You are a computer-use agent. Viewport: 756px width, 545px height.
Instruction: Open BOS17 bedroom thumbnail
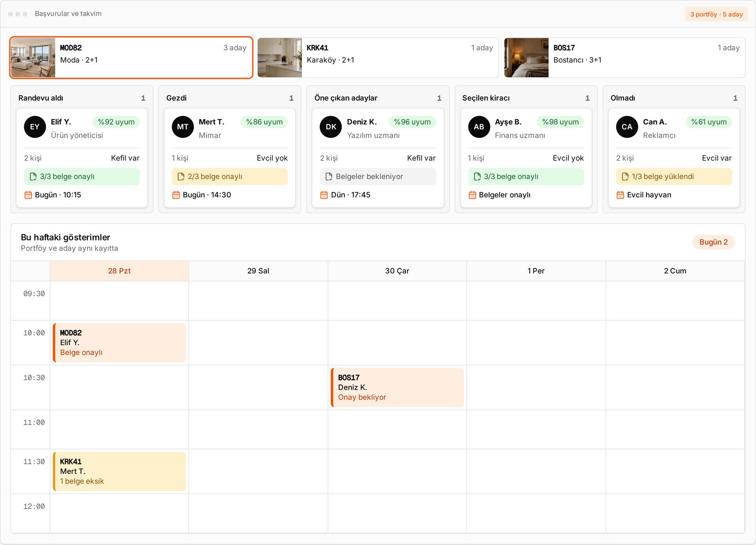[526, 58]
